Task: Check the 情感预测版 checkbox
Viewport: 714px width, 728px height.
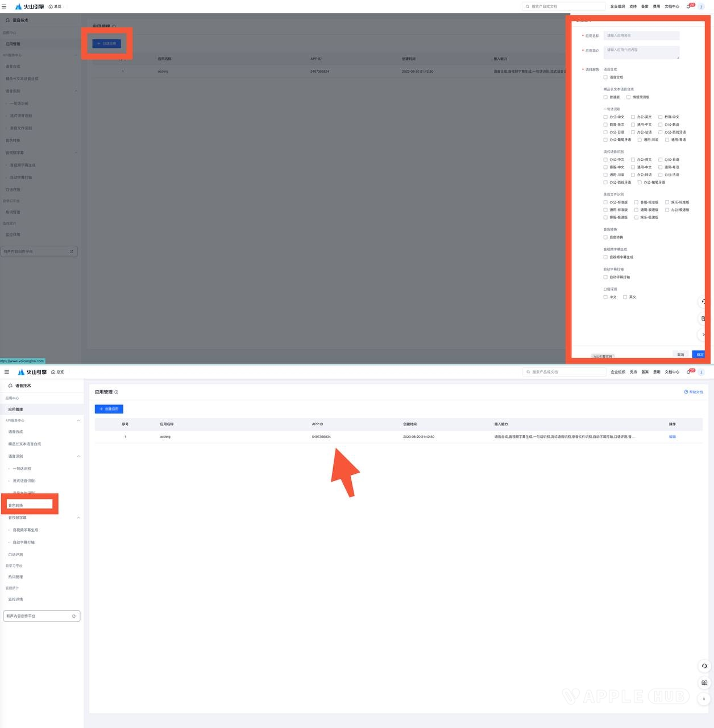Action: [628, 97]
